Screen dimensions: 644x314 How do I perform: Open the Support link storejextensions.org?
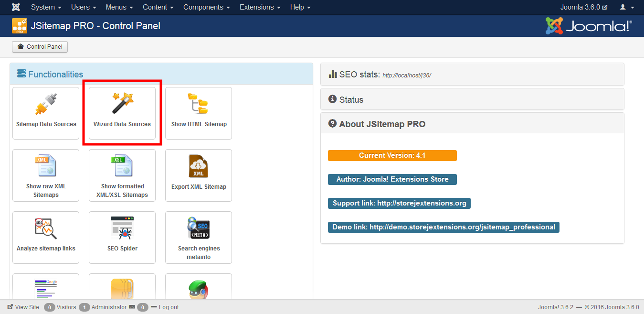(399, 203)
